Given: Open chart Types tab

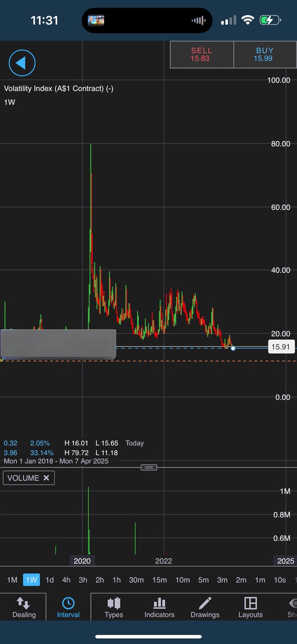Looking at the screenshot, I should coord(114,607).
